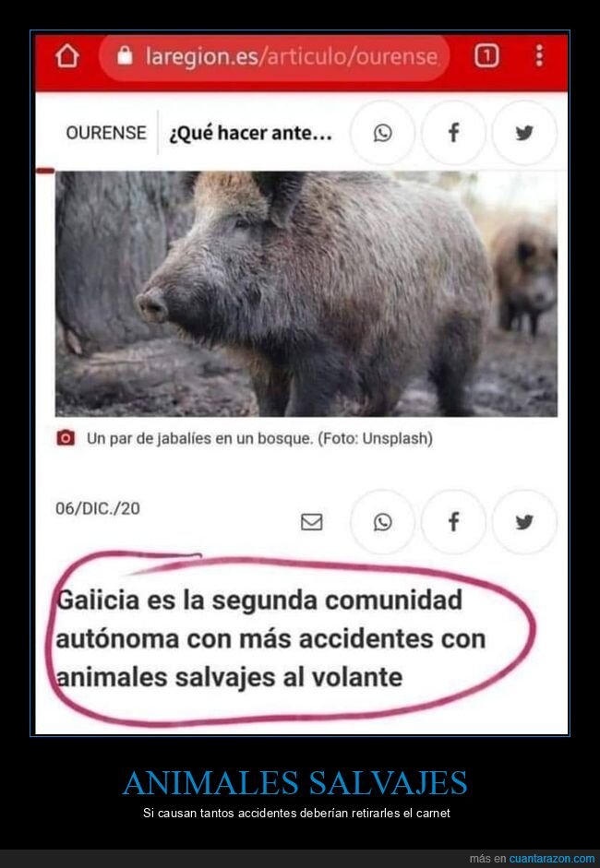Tap the browser home icon
The image size is (600, 868).
(x=67, y=56)
